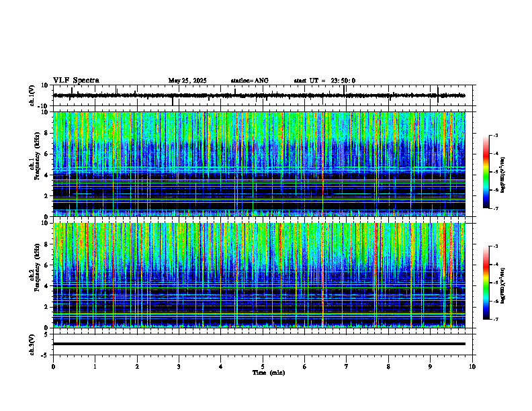Click the "-7" tick on ch.1 colorbar
This screenshot has height=411, width=532.
click(496, 208)
